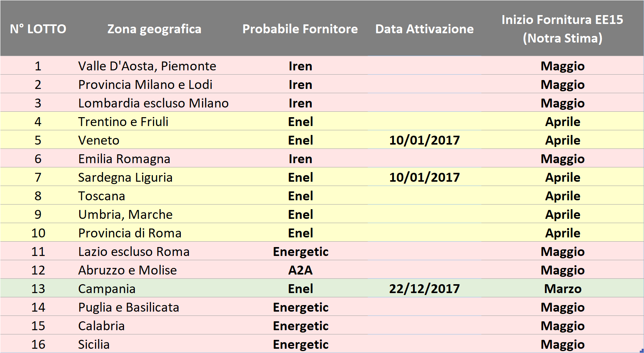Click the "Provincia di Roma" cell
The height and width of the screenshot is (353, 644).
click(x=130, y=233)
